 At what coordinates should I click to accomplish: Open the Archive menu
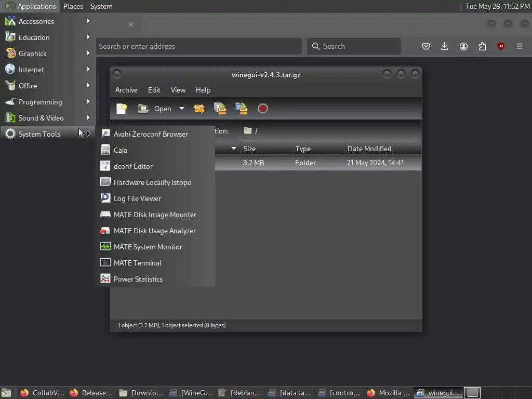pos(126,90)
